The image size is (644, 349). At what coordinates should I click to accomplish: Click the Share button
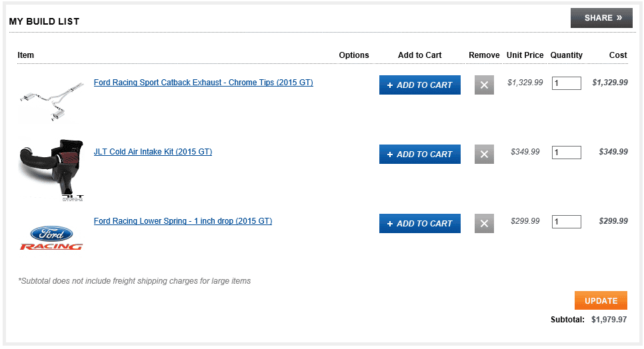602,18
